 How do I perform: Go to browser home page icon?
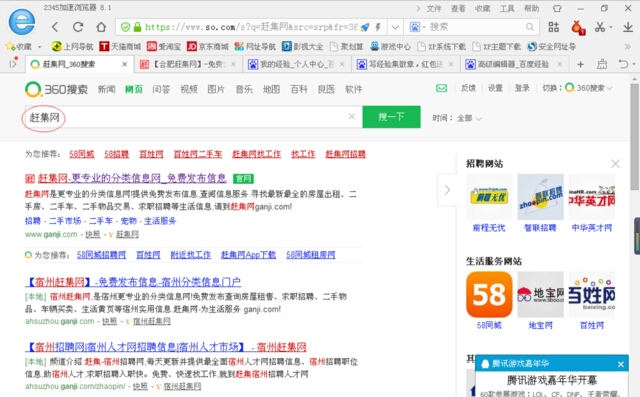[x=101, y=27]
